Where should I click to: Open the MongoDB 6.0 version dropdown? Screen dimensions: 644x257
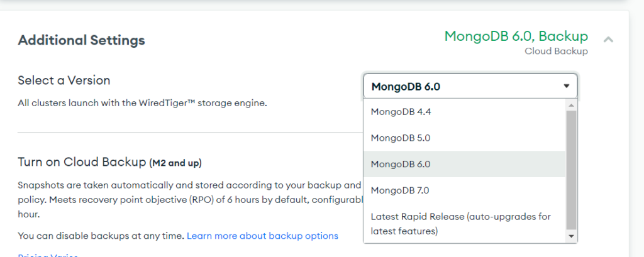point(470,86)
